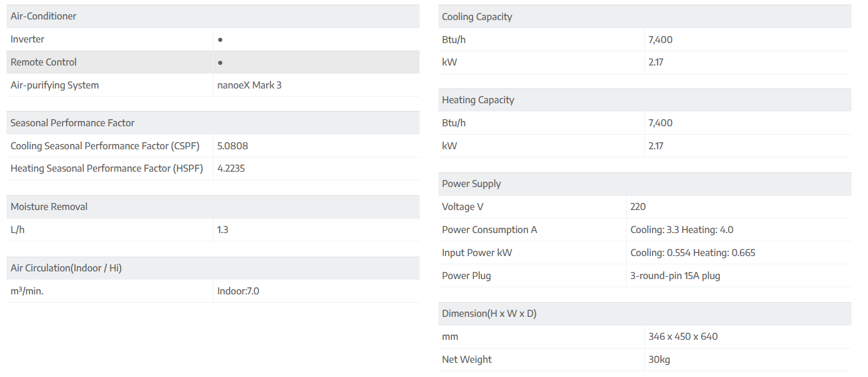Screen dimensions: 868x377
Task: Select the Seasonal Performance Factor header
Action: [73, 123]
